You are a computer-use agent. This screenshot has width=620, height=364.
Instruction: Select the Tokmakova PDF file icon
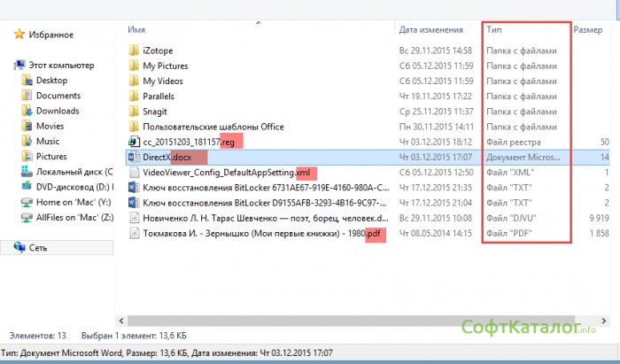135,233
